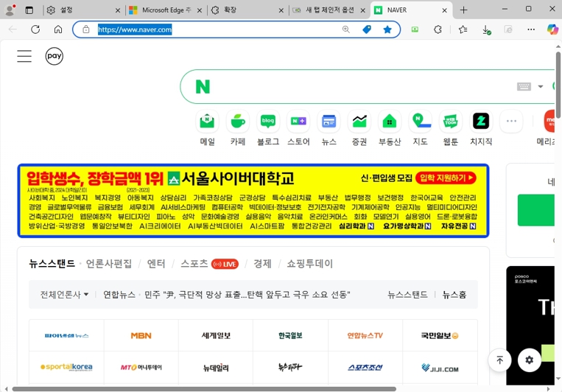
Task: Open JIJI.COM press logo
Action: (440, 367)
